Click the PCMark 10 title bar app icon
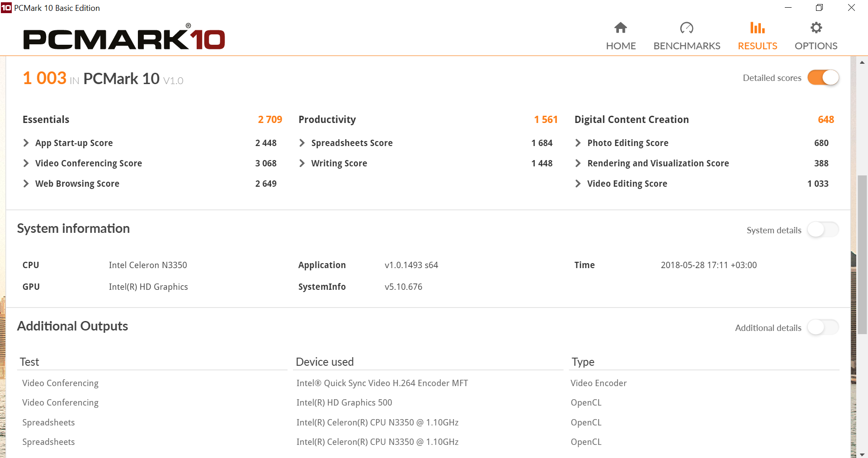The height and width of the screenshot is (458, 868). (6, 8)
